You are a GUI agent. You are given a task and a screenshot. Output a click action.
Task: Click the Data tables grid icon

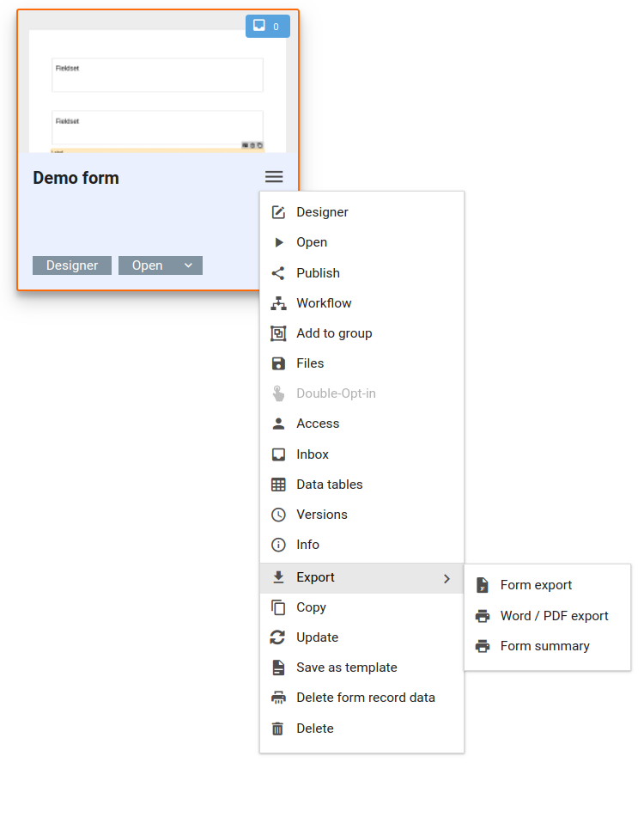278,485
